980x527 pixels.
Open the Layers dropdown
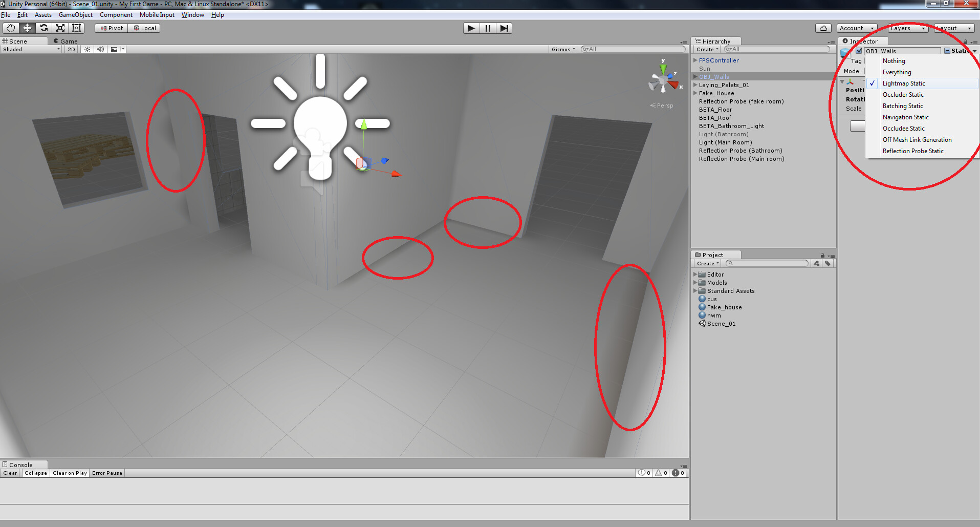[x=906, y=28]
